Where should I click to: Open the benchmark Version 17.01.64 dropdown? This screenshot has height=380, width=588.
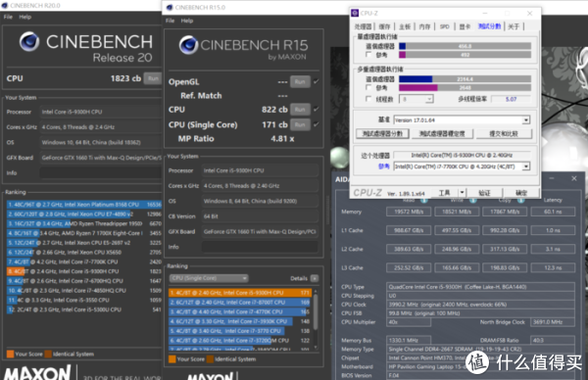pos(526,119)
